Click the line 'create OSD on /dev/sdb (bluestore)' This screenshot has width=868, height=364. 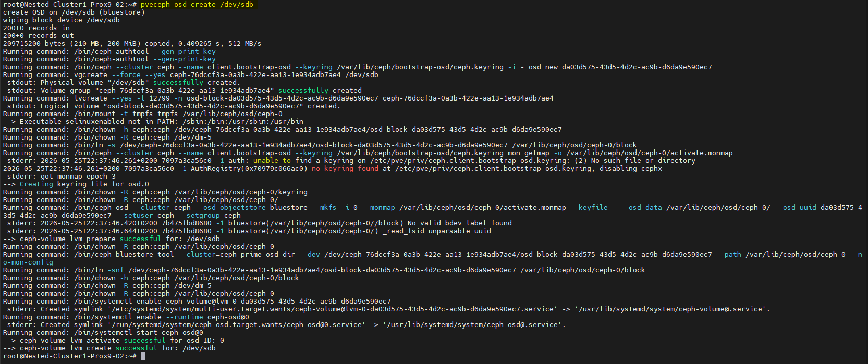pos(74,12)
